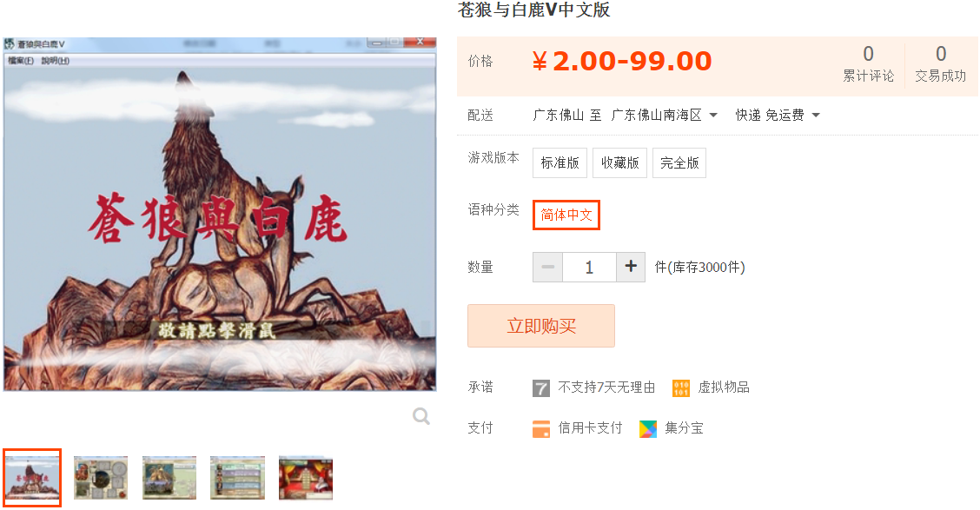Select the 标准版 game version option
Screen dimensions: 980x510
tap(560, 163)
